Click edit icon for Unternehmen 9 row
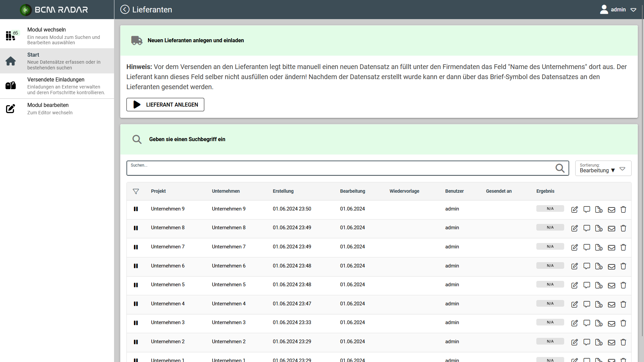 tap(575, 209)
